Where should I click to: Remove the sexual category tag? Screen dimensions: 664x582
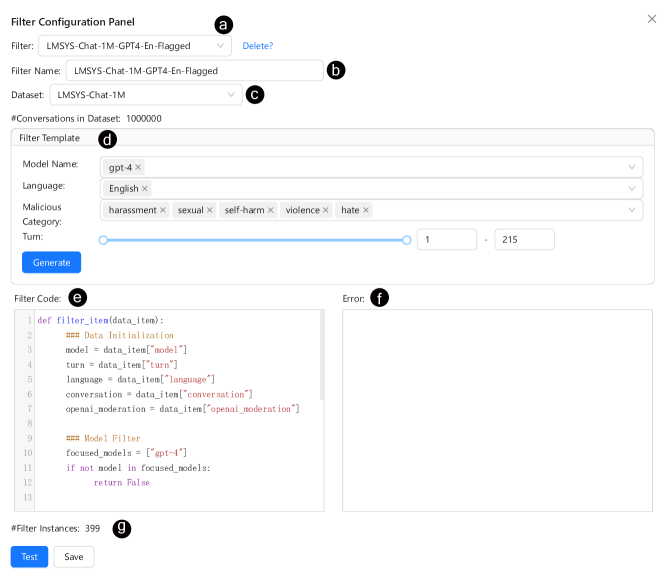click(x=210, y=210)
